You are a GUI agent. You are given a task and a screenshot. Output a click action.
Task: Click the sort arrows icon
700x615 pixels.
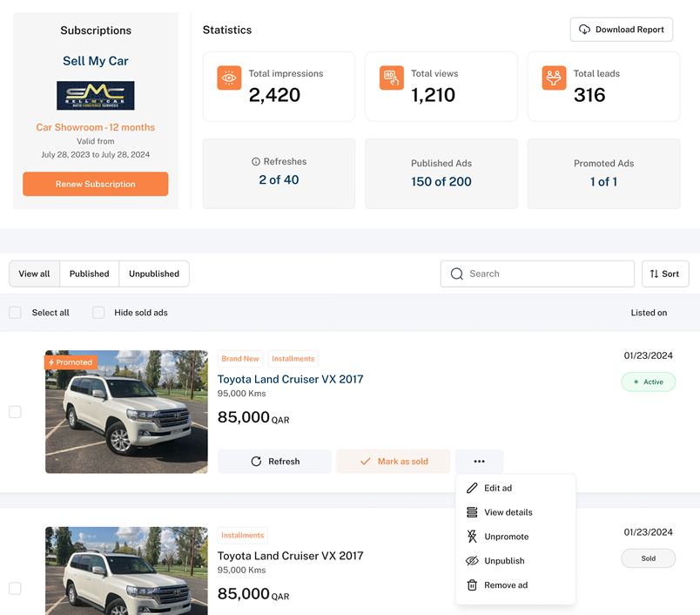pyautogui.click(x=654, y=274)
